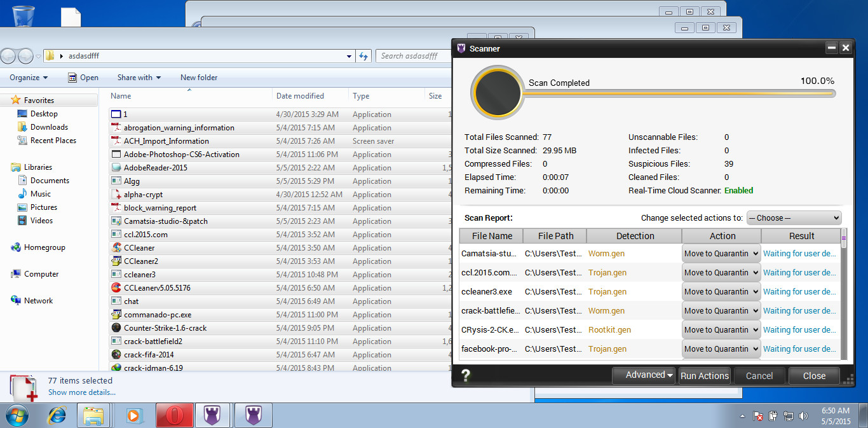Viewport: 868px width, 428px height.
Task: Select commanado-pc.exe file icon
Action: pos(116,315)
